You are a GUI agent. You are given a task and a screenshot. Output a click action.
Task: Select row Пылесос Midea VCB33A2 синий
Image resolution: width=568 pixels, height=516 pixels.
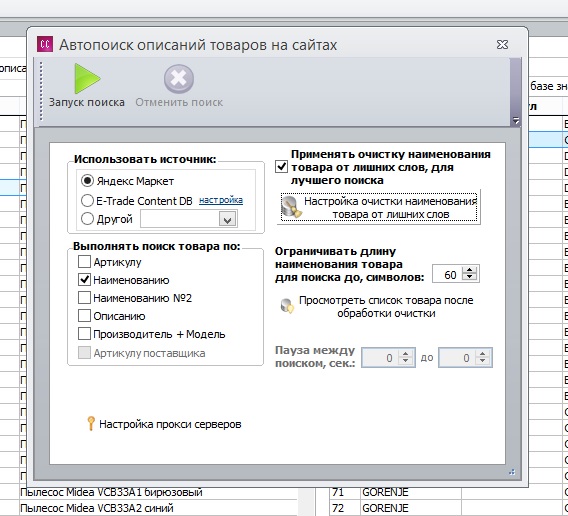click(x=159, y=508)
